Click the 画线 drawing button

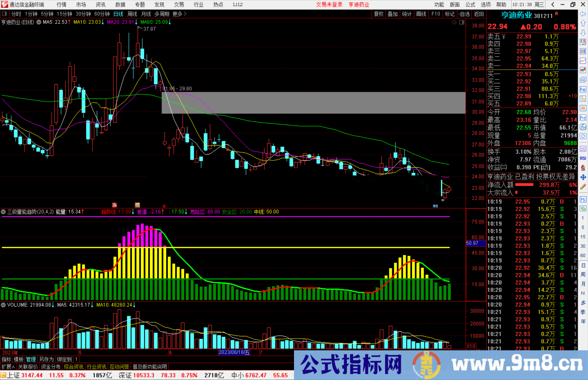point(421,14)
